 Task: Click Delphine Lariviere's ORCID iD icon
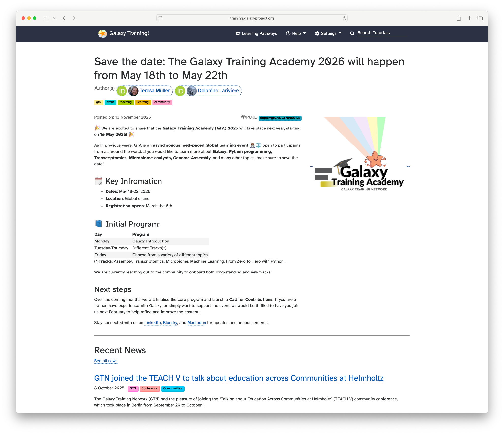pyautogui.click(x=180, y=91)
